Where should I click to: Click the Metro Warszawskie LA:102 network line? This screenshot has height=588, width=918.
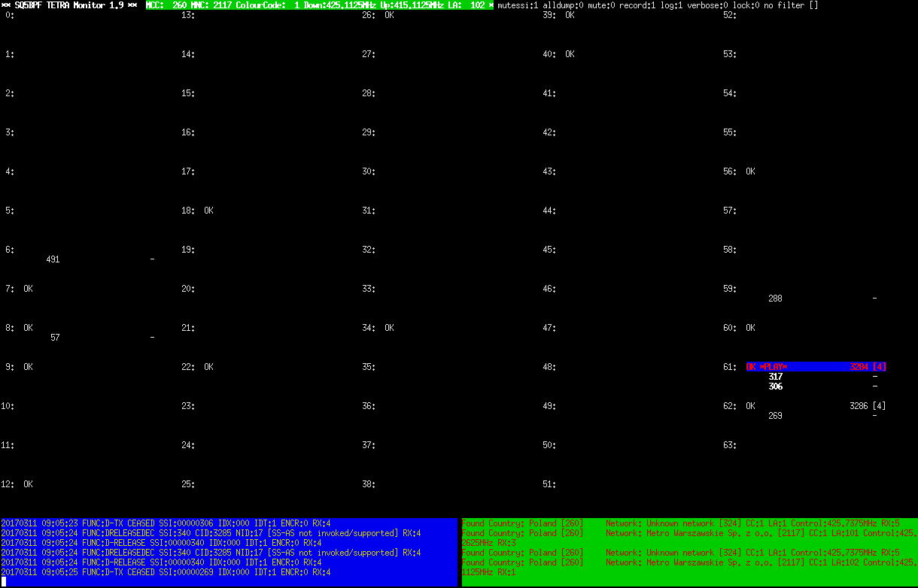689,567
